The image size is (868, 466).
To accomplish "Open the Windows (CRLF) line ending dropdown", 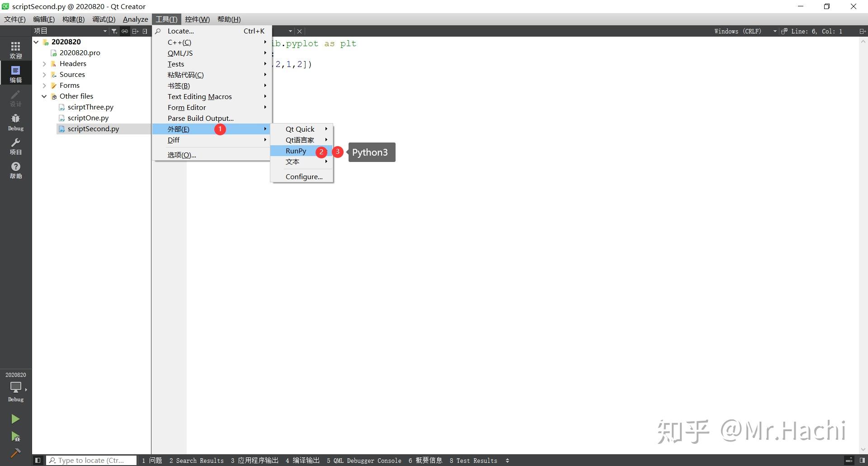I will click(x=745, y=31).
